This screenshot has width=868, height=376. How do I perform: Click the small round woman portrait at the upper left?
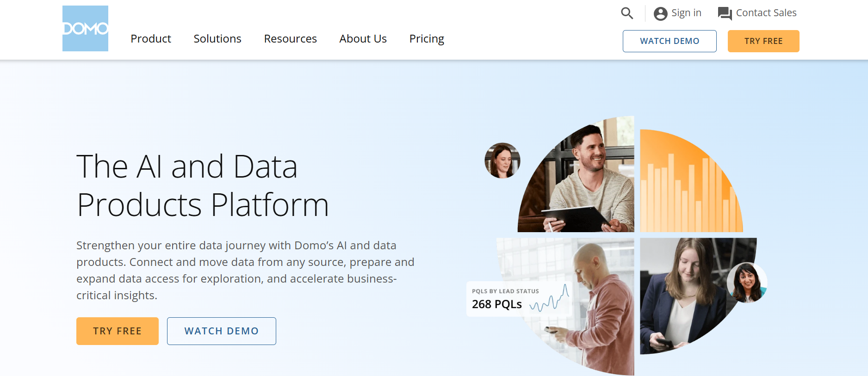click(502, 160)
